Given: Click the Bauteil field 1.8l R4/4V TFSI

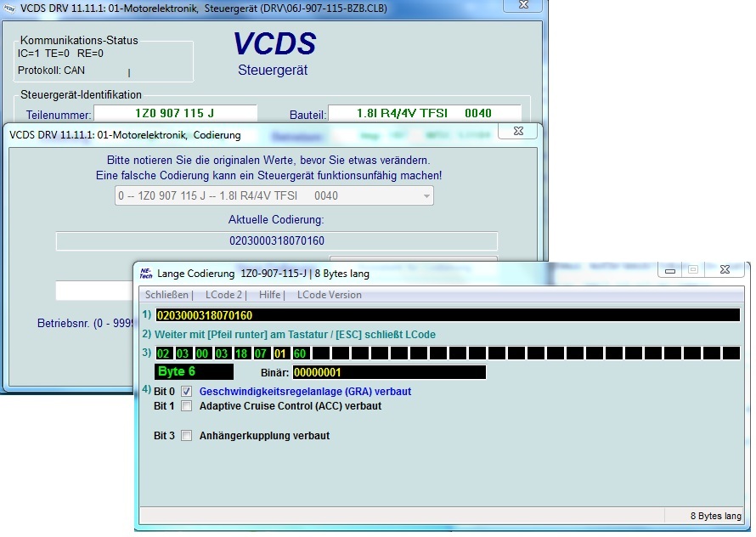Looking at the screenshot, I should [424, 113].
